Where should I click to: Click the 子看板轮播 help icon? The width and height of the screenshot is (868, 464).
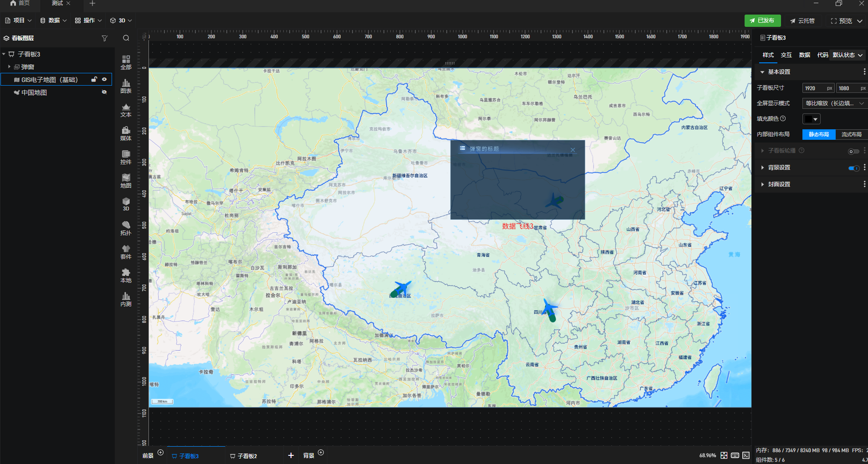point(802,150)
